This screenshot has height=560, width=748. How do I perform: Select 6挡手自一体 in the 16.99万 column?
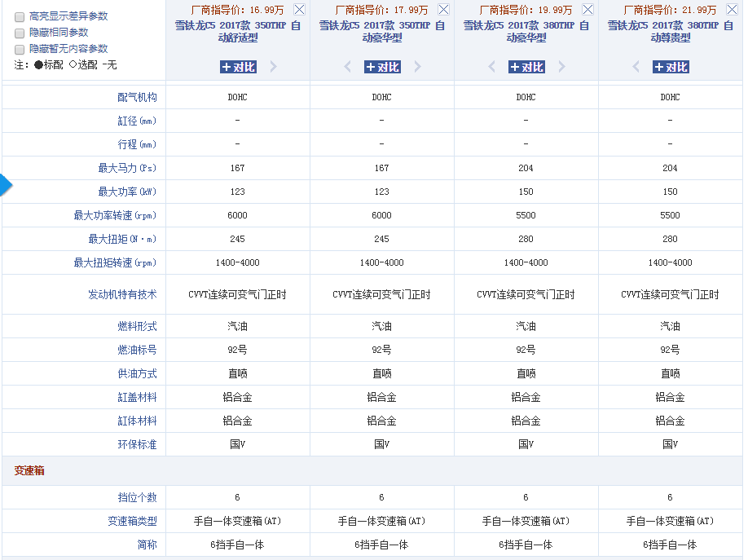click(237, 545)
